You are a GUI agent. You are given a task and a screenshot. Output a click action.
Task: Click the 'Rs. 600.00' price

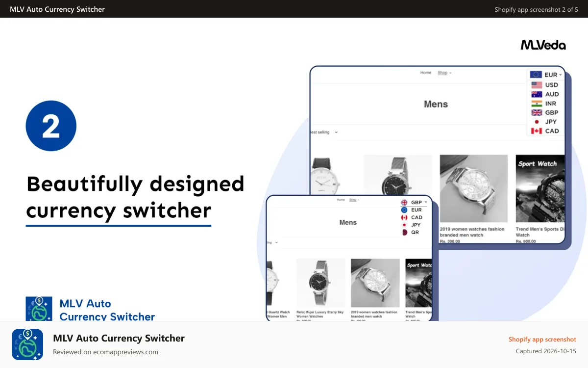coord(526,241)
